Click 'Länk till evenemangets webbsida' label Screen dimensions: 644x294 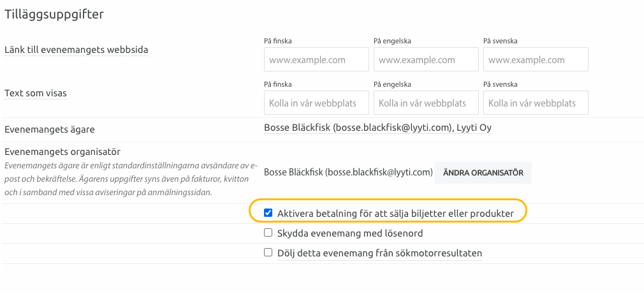77,50
